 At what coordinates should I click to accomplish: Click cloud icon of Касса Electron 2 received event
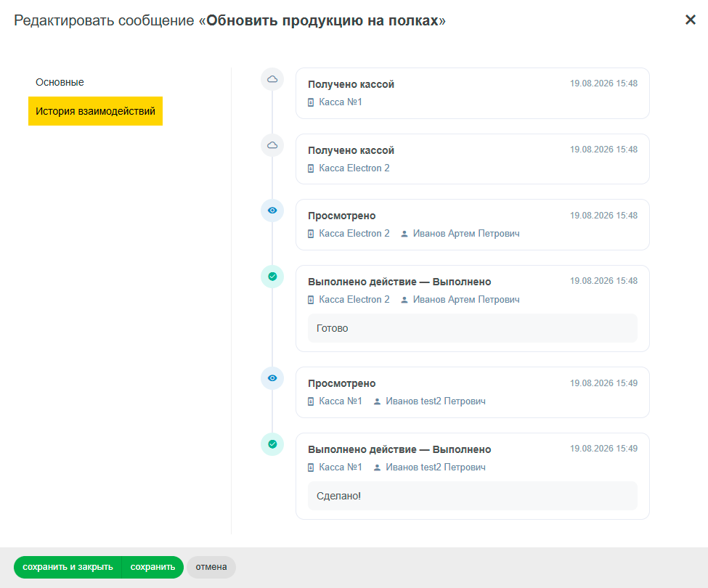272,145
